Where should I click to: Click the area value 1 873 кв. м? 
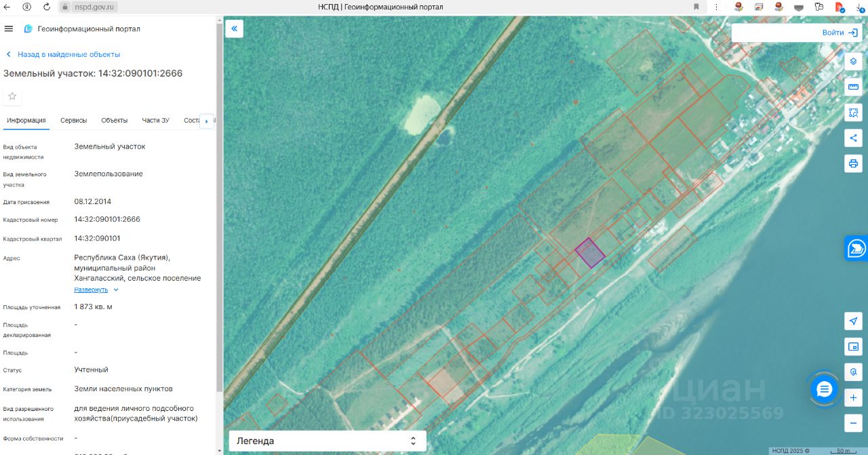(93, 306)
